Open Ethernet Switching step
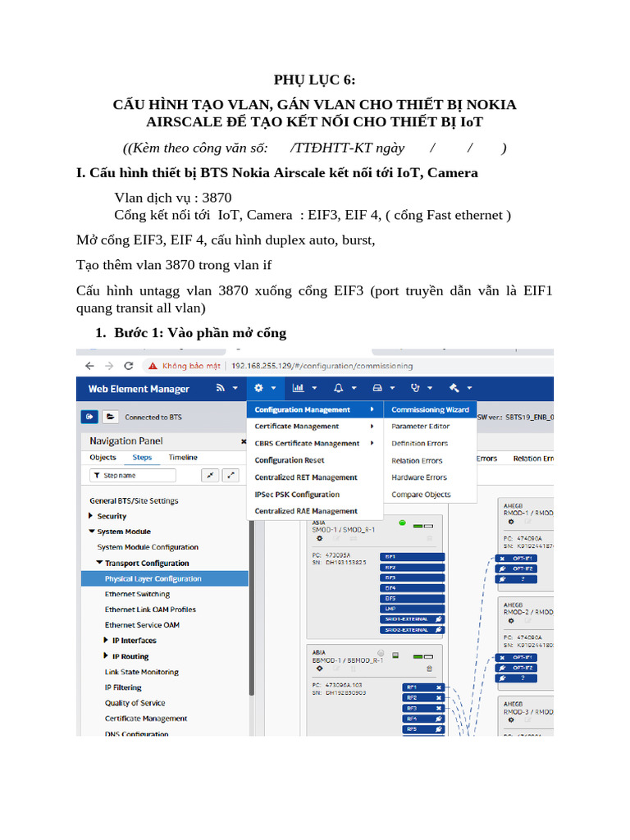This screenshot has width=630, height=840. (137, 594)
